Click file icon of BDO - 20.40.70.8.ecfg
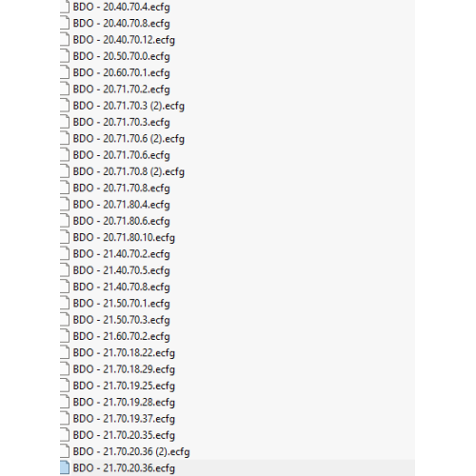 coord(65,24)
